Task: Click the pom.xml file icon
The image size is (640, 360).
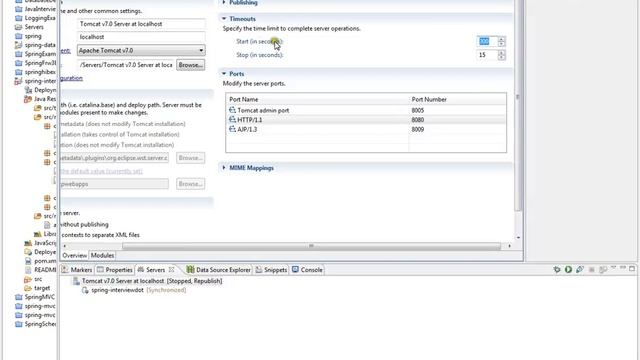Action: pos(28,261)
